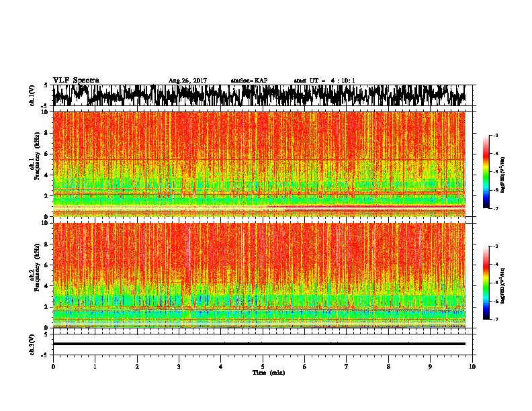Screen dimensions: 532x411
Task: Click the ch.1 color bar unit label
Action: (503, 175)
